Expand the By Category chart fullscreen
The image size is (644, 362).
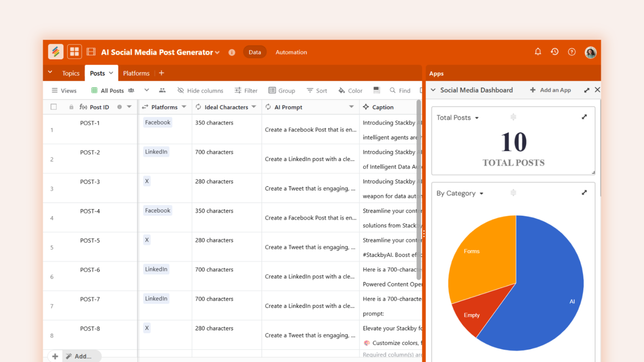pyautogui.click(x=584, y=193)
